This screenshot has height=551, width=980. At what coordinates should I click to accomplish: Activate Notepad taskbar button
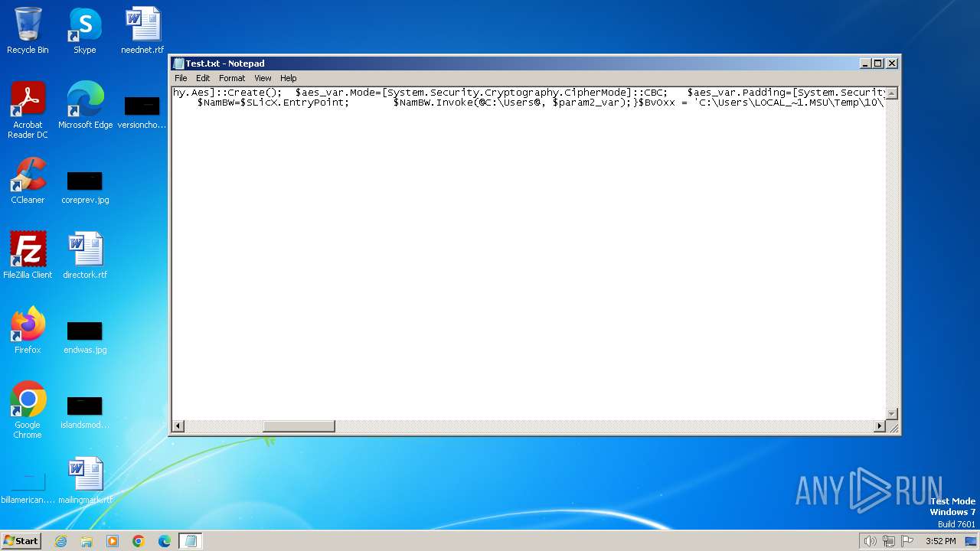coord(191,541)
